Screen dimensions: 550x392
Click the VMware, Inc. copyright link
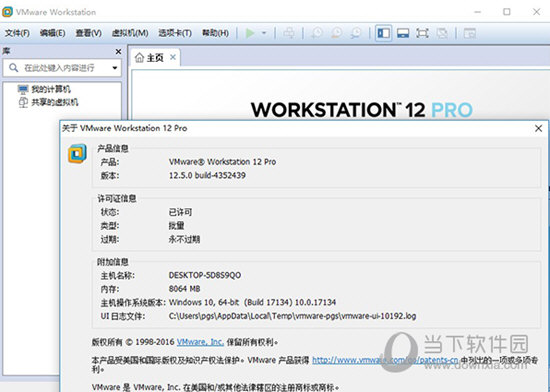tap(200, 342)
